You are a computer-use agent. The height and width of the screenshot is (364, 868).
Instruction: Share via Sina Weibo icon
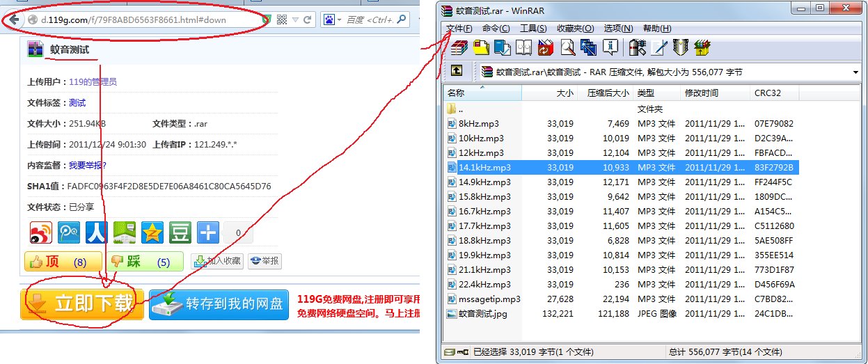click(x=40, y=232)
